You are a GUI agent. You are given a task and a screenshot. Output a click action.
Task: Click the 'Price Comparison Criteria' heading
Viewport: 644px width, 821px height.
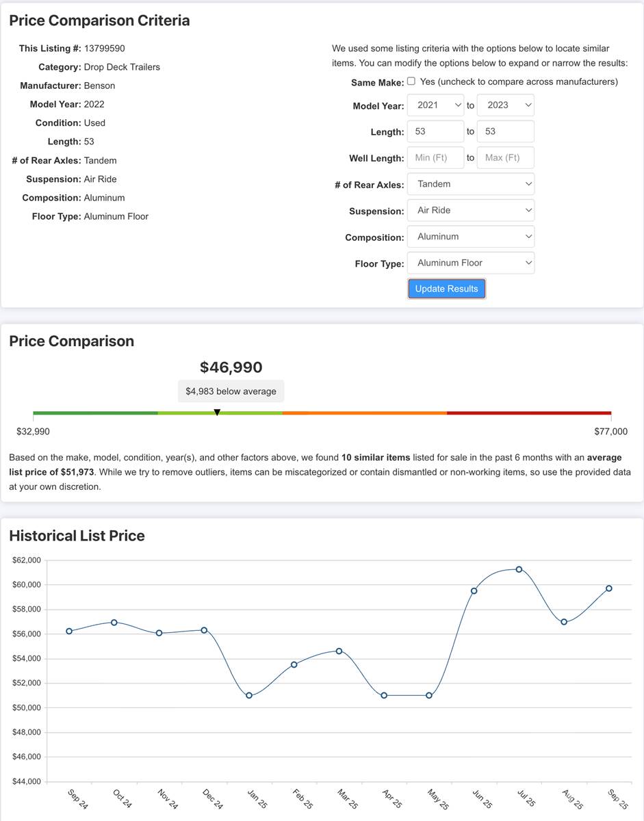tap(100, 21)
